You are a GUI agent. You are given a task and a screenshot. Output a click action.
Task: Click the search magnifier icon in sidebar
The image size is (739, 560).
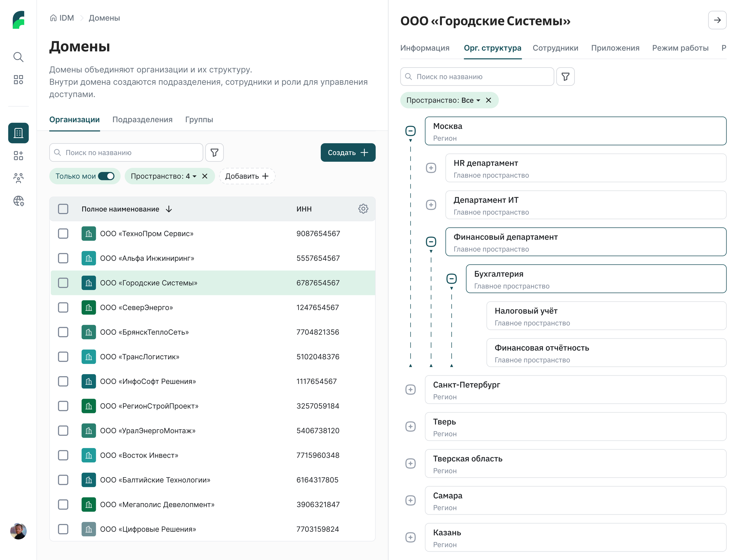(18, 57)
